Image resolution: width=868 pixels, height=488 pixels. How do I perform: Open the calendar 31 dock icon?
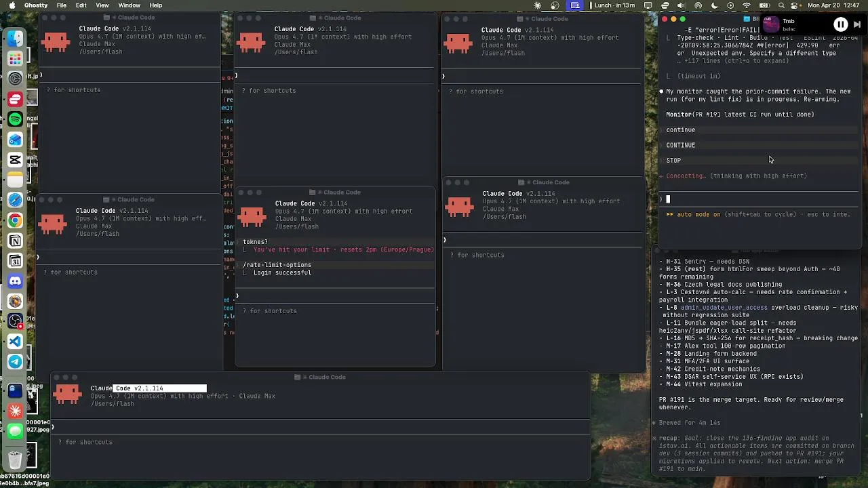tap(15, 261)
